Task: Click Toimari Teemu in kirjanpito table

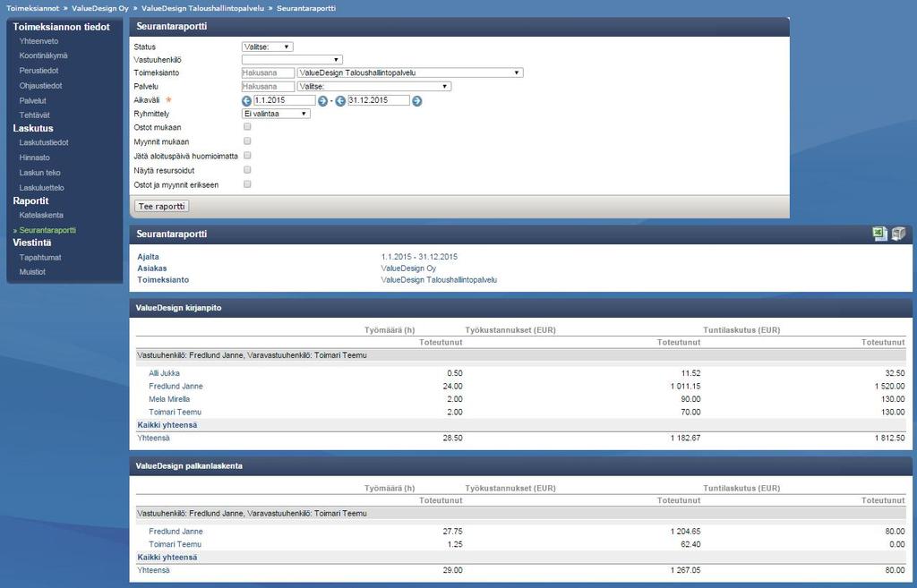Action: click(x=175, y=412)
